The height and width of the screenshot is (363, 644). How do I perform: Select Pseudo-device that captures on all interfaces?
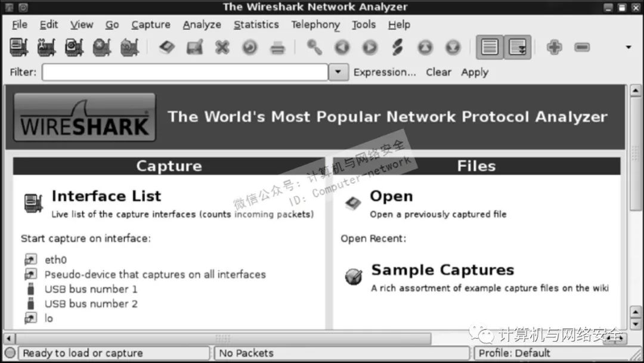pyautogui.click(x=155, y=274)
